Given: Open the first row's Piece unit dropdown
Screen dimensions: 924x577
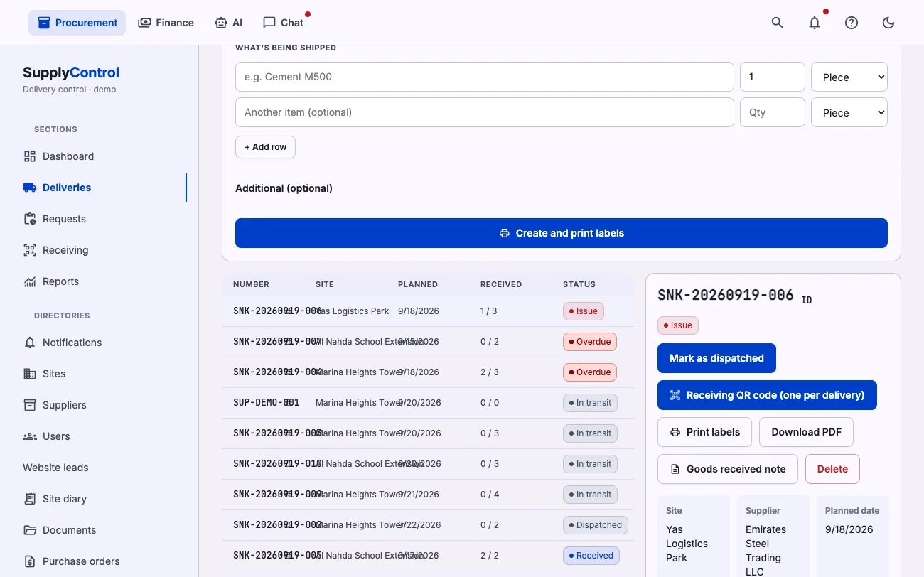Looking at the screenshot, I should [849, 77].
